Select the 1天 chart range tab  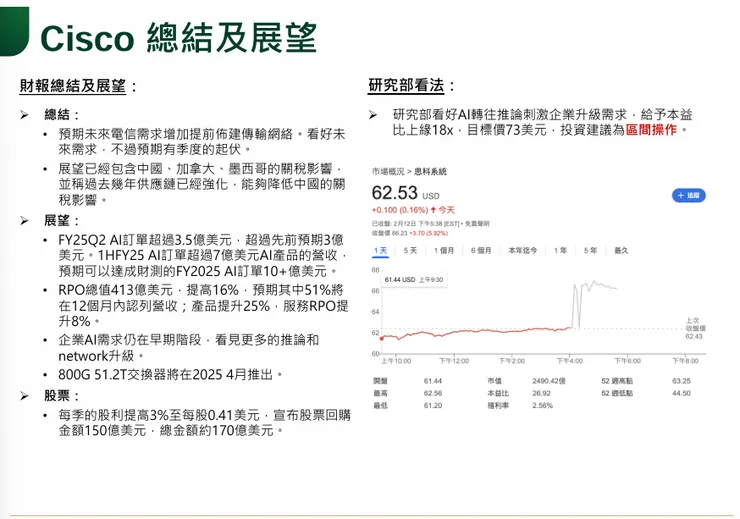[380, 251]
